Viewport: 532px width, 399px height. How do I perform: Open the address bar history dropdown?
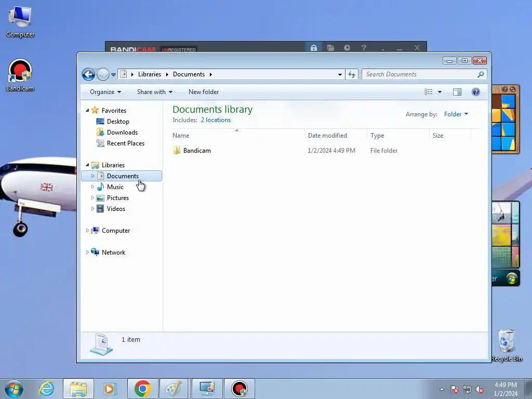point(340,74)
